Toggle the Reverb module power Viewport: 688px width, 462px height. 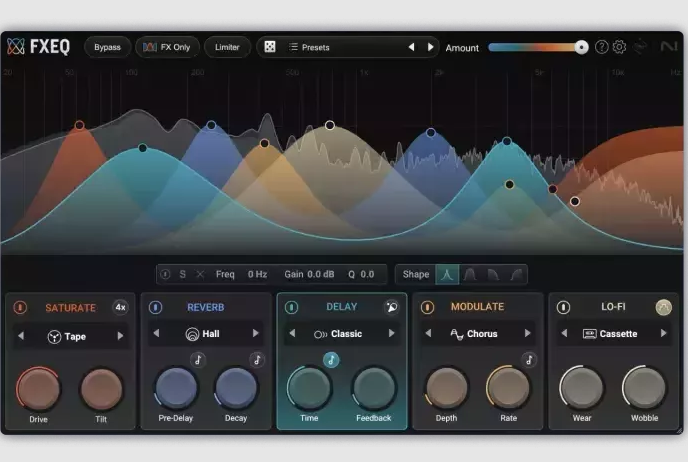pos(155,307)
